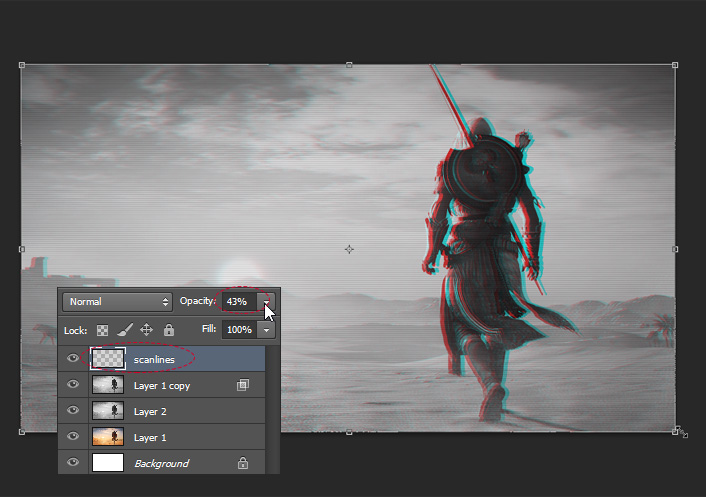The width and height of the screenshot is (706, 497).
Task: Click the Fill label
Action: tap(209, 329)
